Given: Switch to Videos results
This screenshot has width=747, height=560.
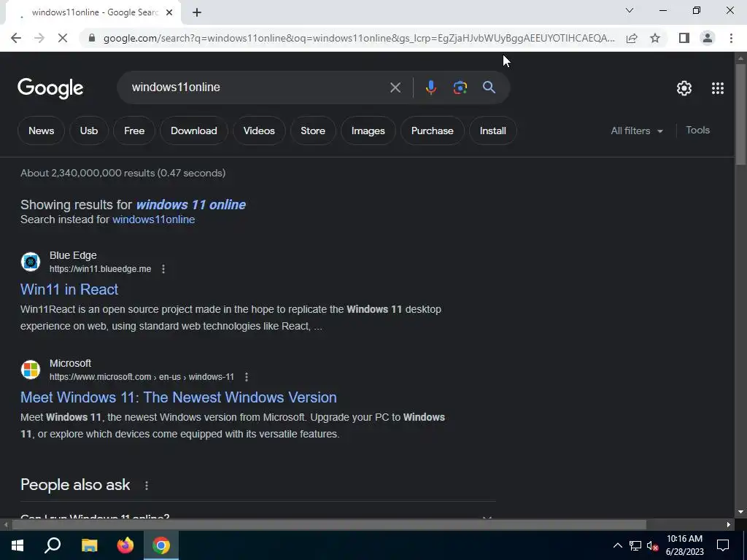Looking at the screenshot, I should point(259,131).
